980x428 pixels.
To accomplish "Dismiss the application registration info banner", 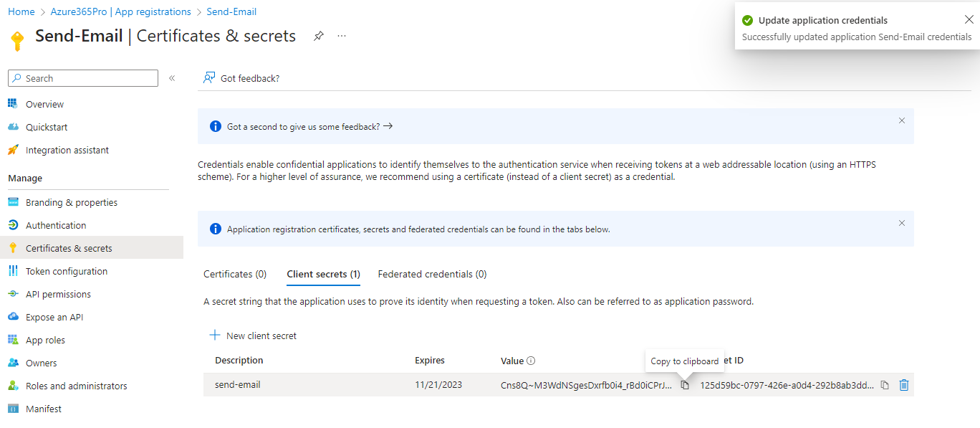I will (902, 223).
